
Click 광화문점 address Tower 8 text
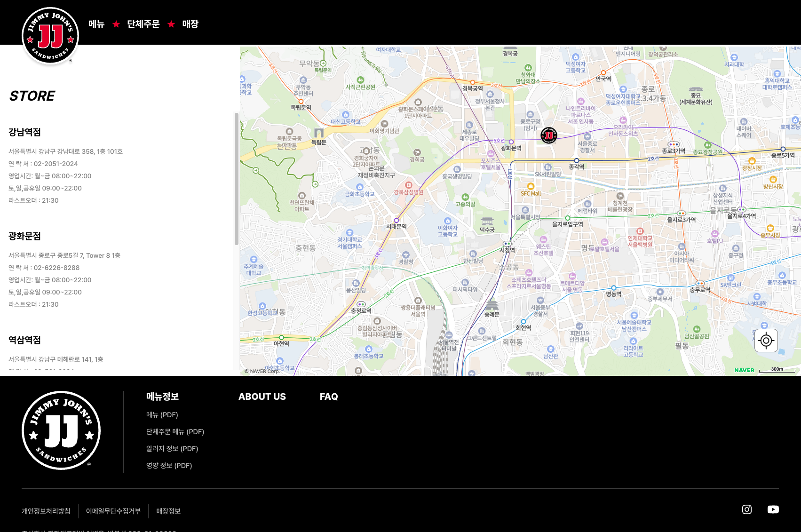click(64, 255)
